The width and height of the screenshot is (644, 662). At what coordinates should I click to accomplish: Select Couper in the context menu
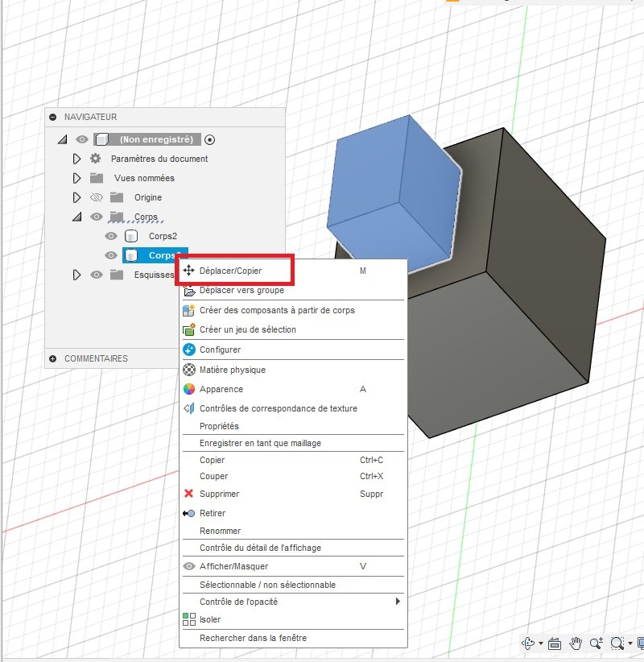point(293,476)
